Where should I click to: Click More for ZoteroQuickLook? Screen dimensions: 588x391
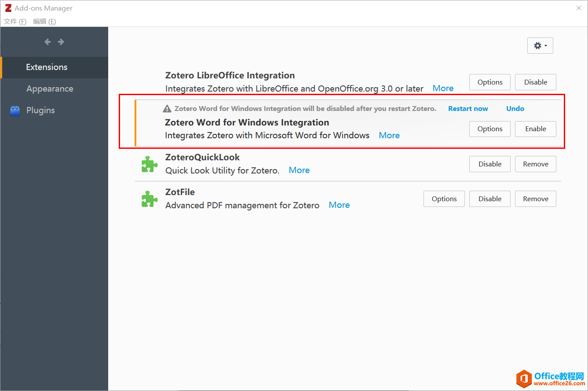click(x=299, y=170)
